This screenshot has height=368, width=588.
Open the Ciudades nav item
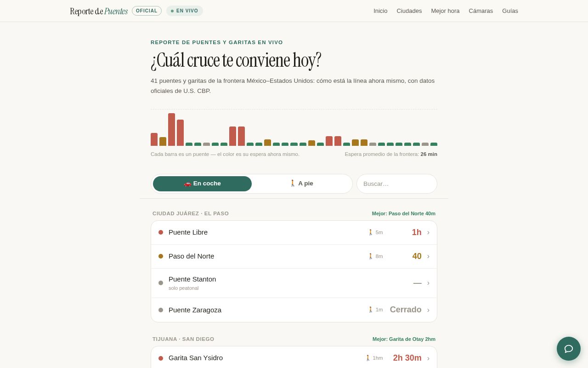(x=409, y=11)
